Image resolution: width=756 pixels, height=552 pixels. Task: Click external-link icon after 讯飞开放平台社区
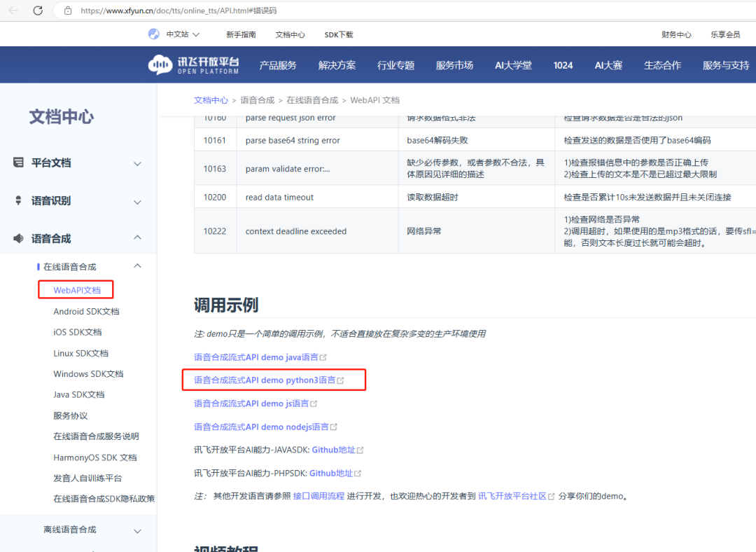point(551,497)
